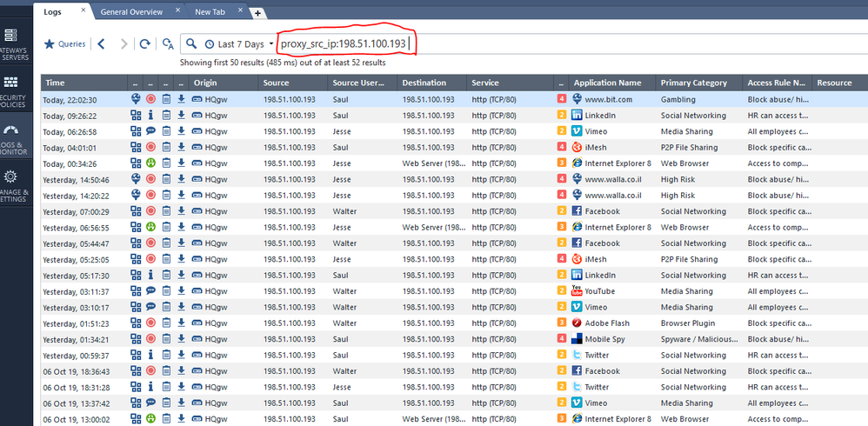Click the Queries star favorites button
Viewport: 868px width, 426px height.
point(65,43)
